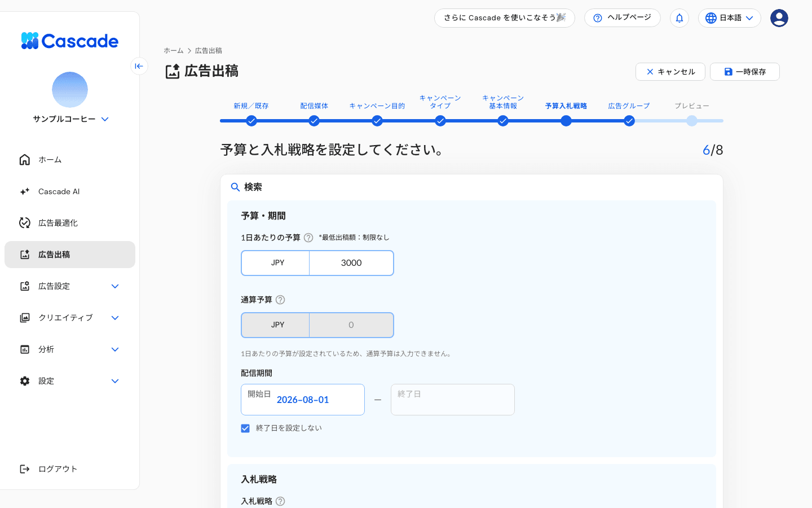812x508 pixels.
Task: Click JPY currency for daily budget
Action: coord(276,263)
